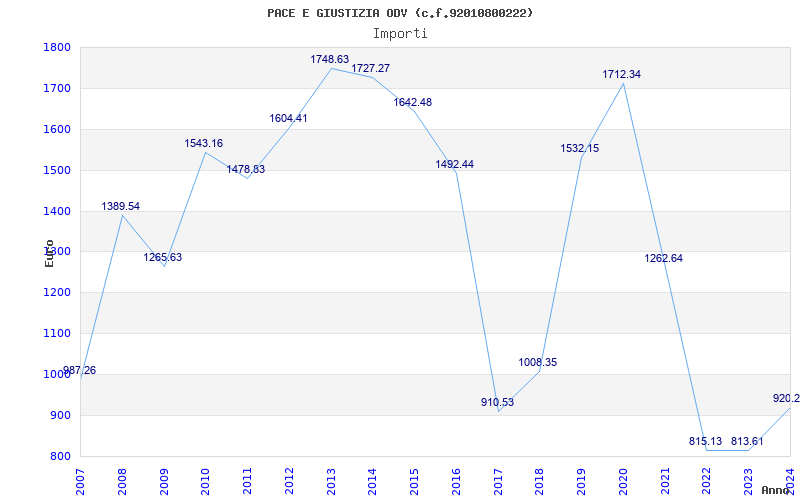The image size is (800, 500).
Task: Click the 1100 y-axis value
Action: (x=57, y=333)
